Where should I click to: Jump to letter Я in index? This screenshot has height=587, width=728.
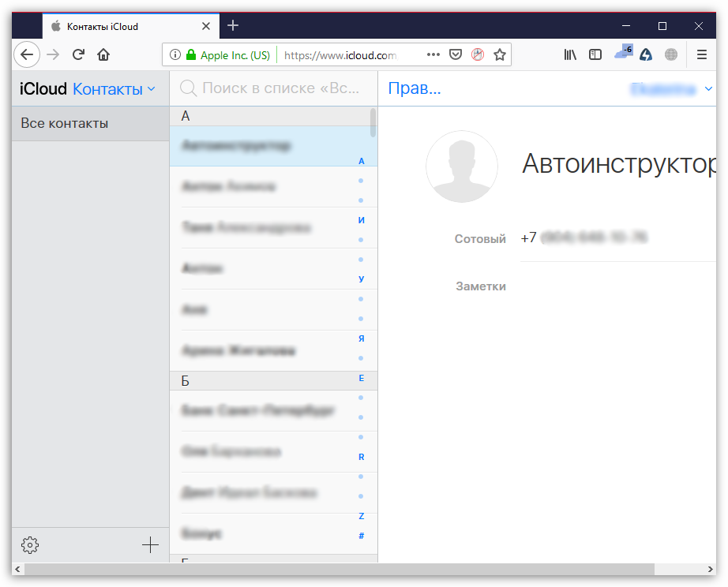[x=361, y=338]
